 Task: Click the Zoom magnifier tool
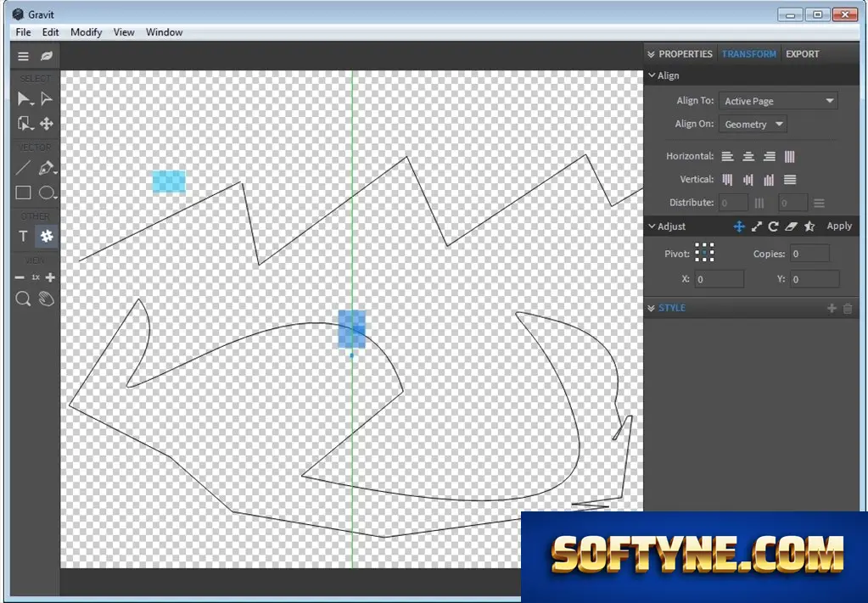[x=23, y=299]
